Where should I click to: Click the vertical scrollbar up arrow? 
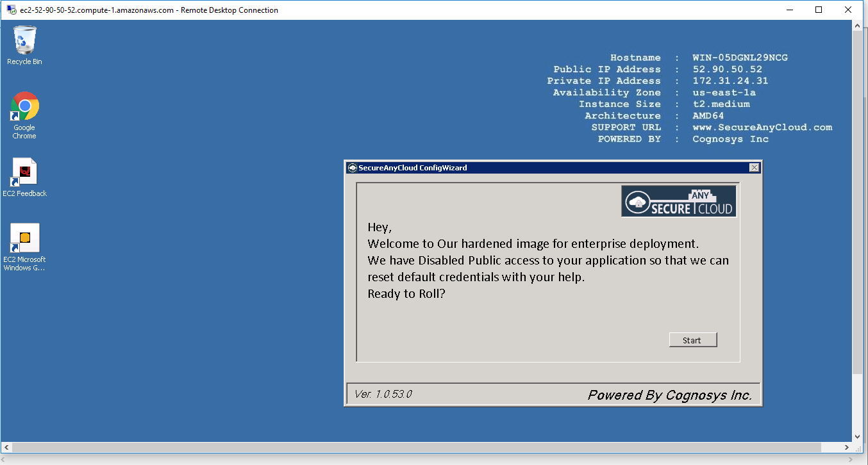857,26
